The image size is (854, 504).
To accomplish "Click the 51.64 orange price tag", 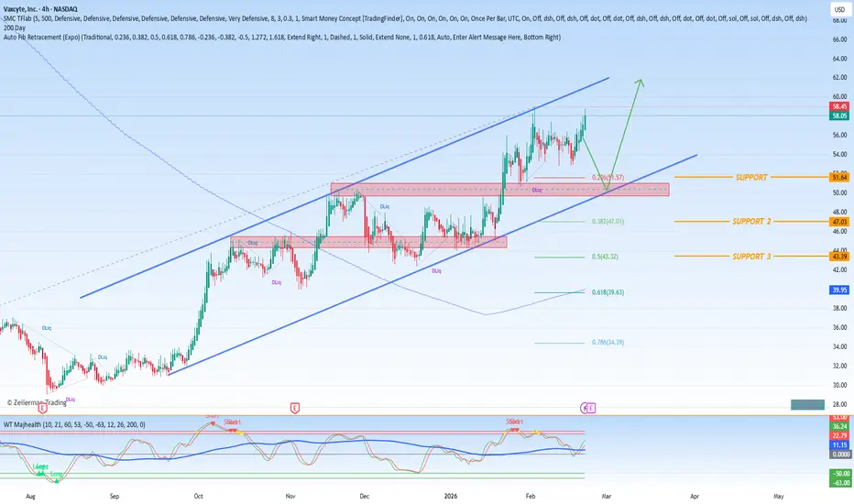I will coord(839,177).
